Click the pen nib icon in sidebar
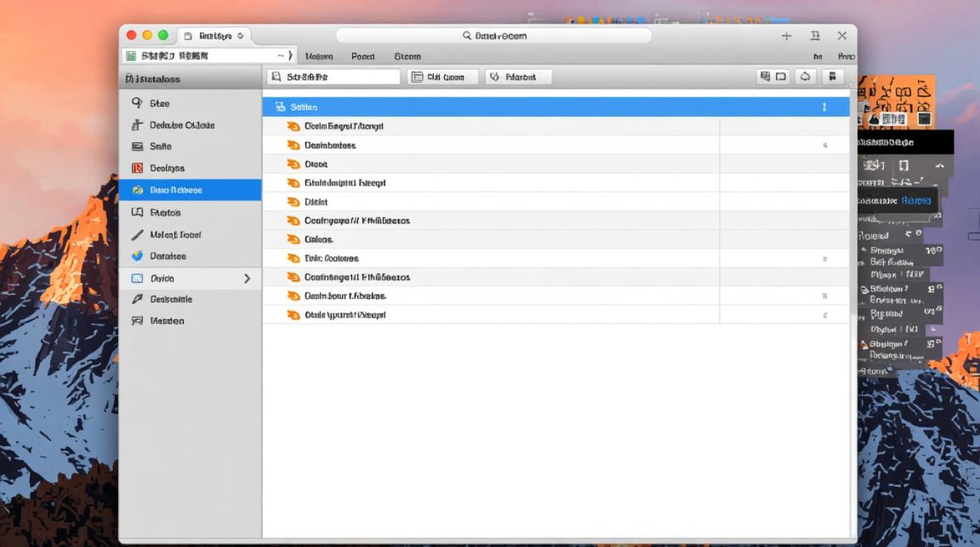 [137, 299]
